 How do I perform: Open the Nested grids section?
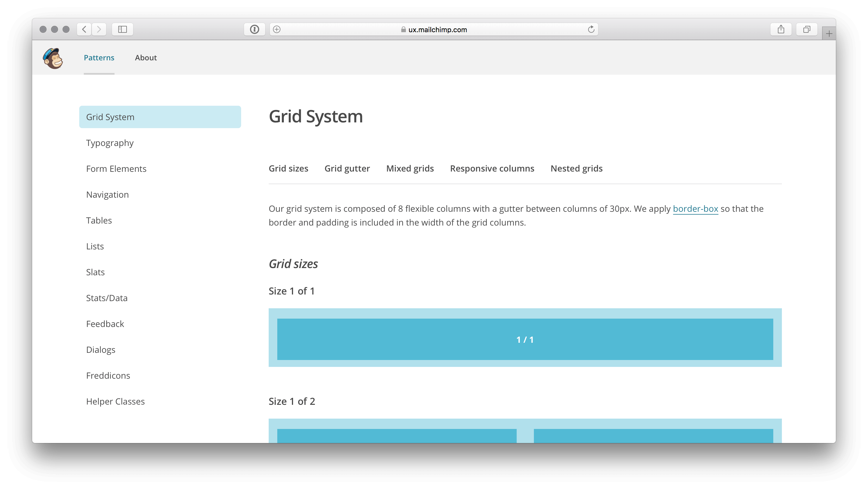click(576, 168)
